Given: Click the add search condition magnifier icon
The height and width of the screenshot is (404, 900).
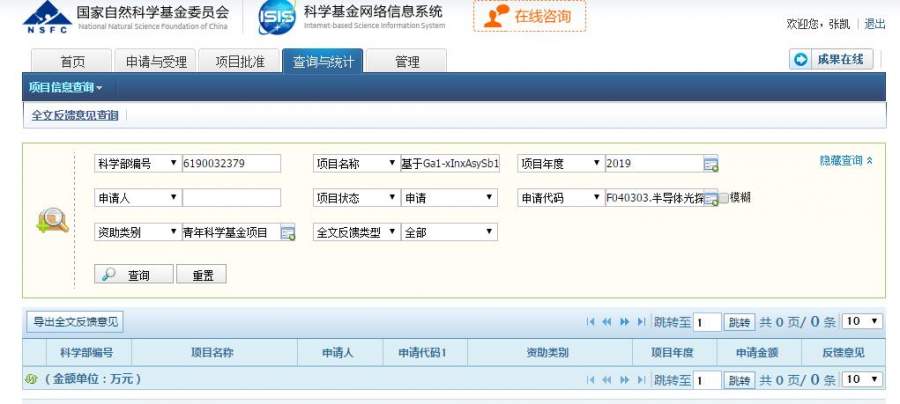Looking at the screenshot, I should coord(52,221).
